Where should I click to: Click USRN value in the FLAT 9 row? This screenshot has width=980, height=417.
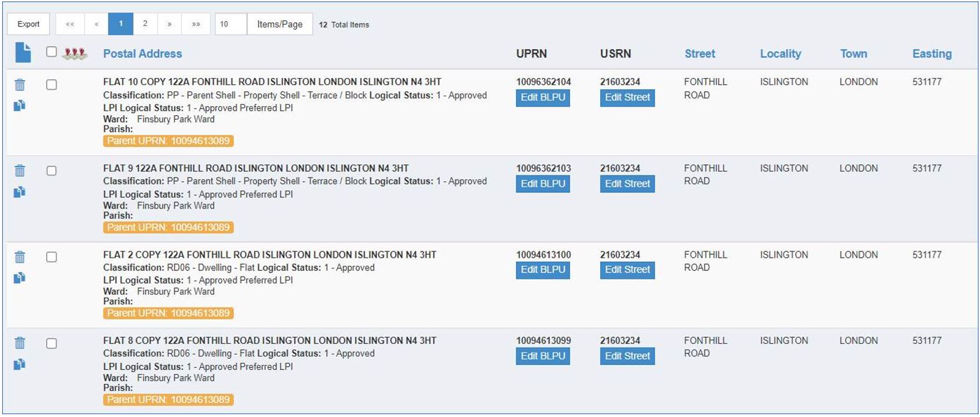620,168
